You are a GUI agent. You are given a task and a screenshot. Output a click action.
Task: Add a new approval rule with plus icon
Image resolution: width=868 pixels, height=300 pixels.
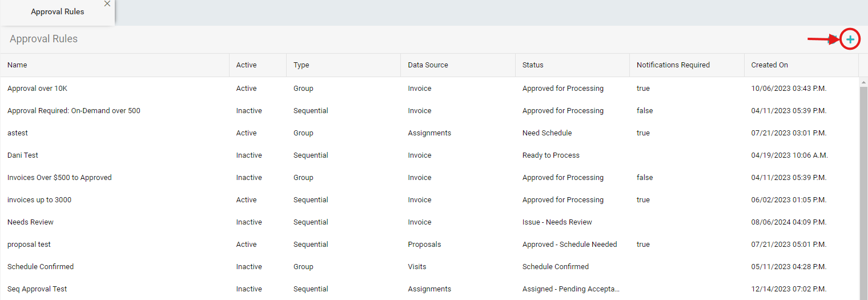pos(850,39)
